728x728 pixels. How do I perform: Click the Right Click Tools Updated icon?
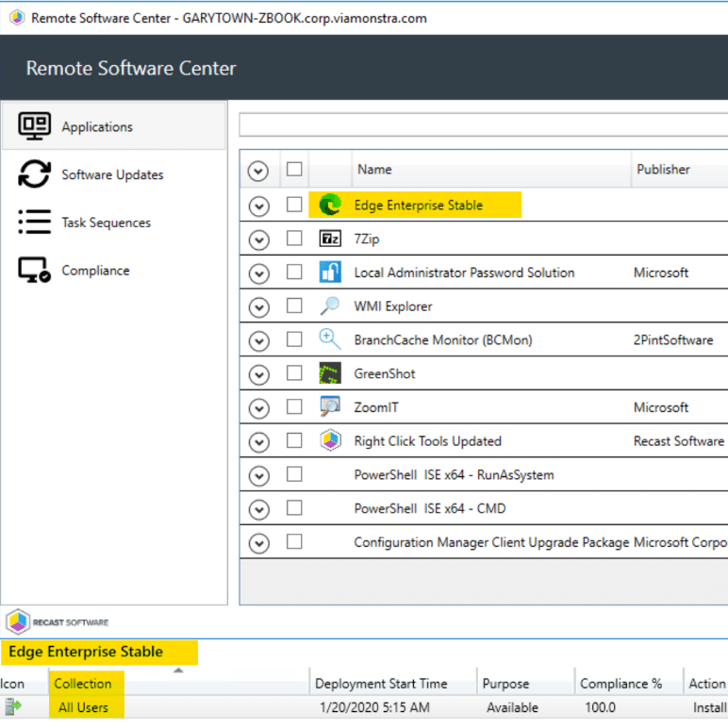coord(330,440)
